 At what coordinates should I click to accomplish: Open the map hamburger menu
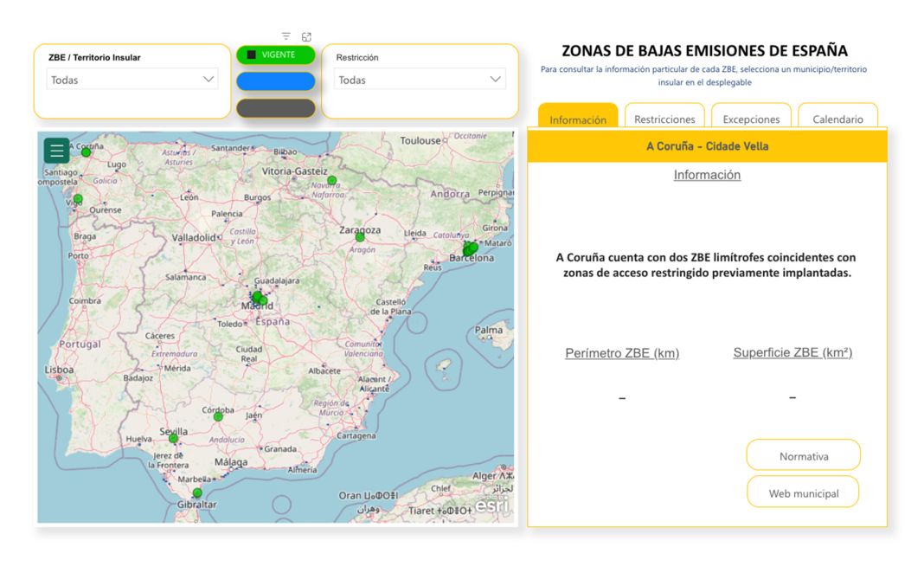coord(56,151)
